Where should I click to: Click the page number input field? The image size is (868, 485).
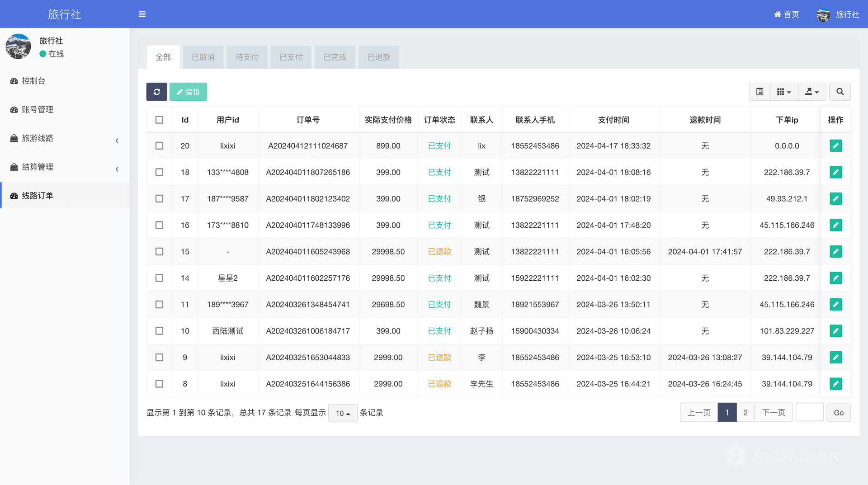coord(809,413)
